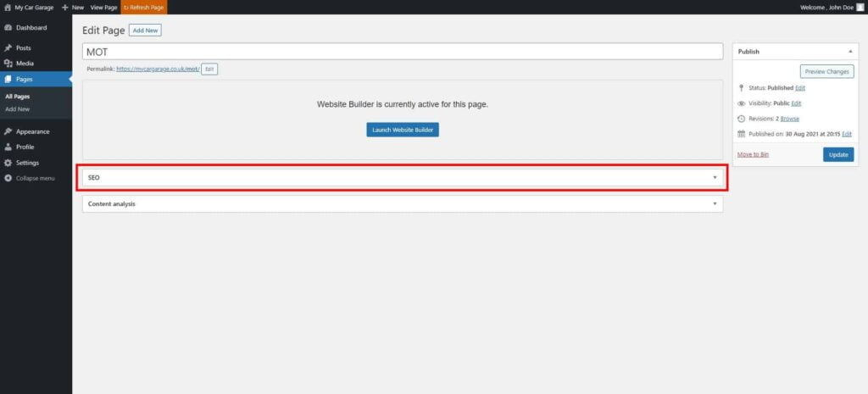The width and height of the screenshot is (868, 394).
Task: Click the Update button
Action: tap(838, 154)
